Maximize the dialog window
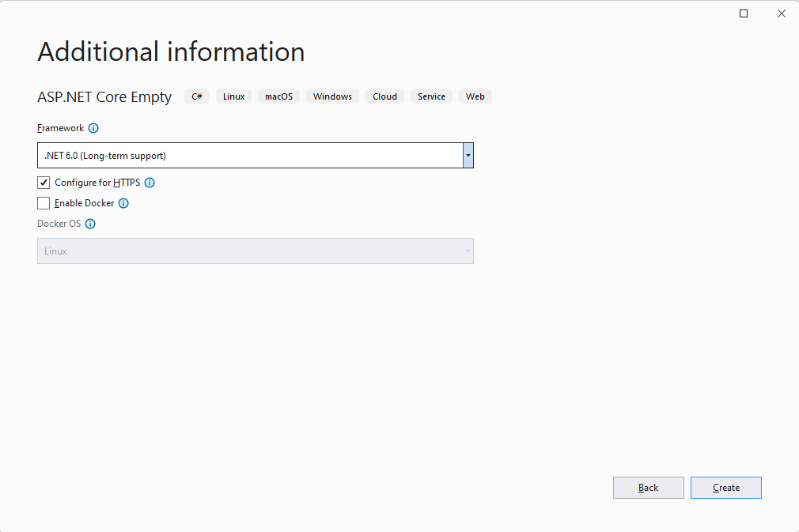 point(744,13)
